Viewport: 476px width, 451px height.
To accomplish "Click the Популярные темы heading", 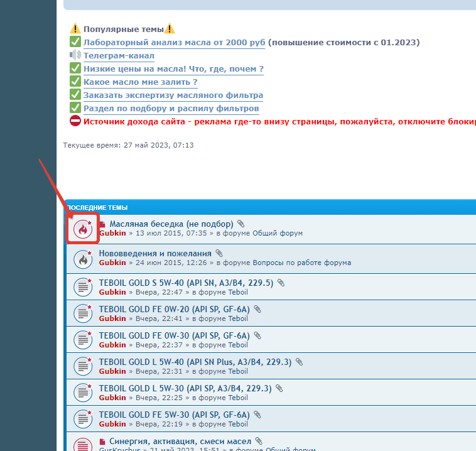I will (124, 29).
